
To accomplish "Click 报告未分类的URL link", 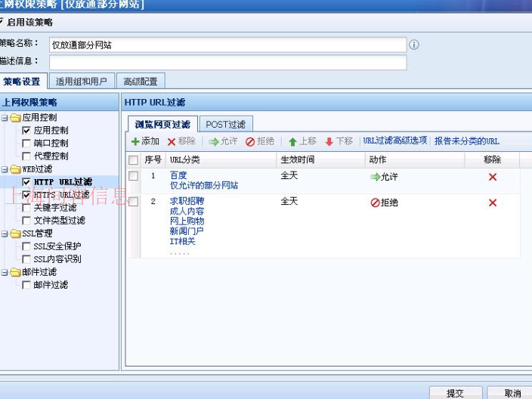I will (467, 141).
